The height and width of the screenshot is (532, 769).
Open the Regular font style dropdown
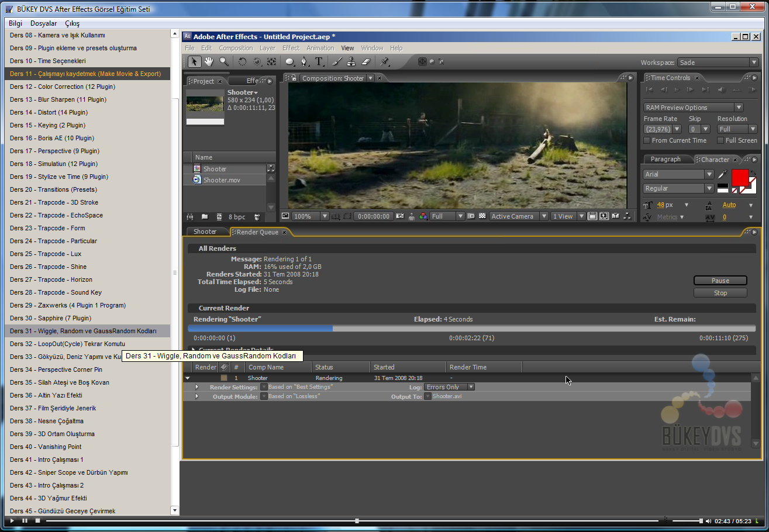[x=678, y=188]
